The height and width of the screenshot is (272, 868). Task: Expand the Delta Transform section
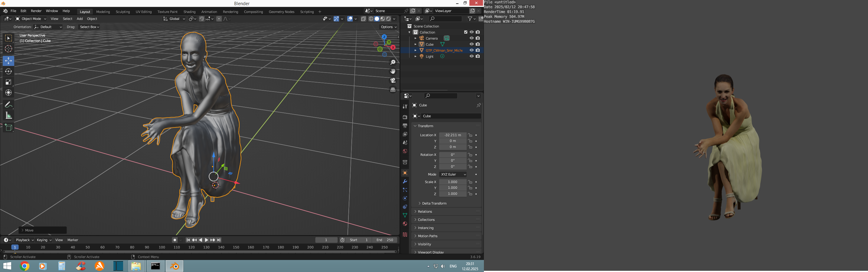point(434,203)
